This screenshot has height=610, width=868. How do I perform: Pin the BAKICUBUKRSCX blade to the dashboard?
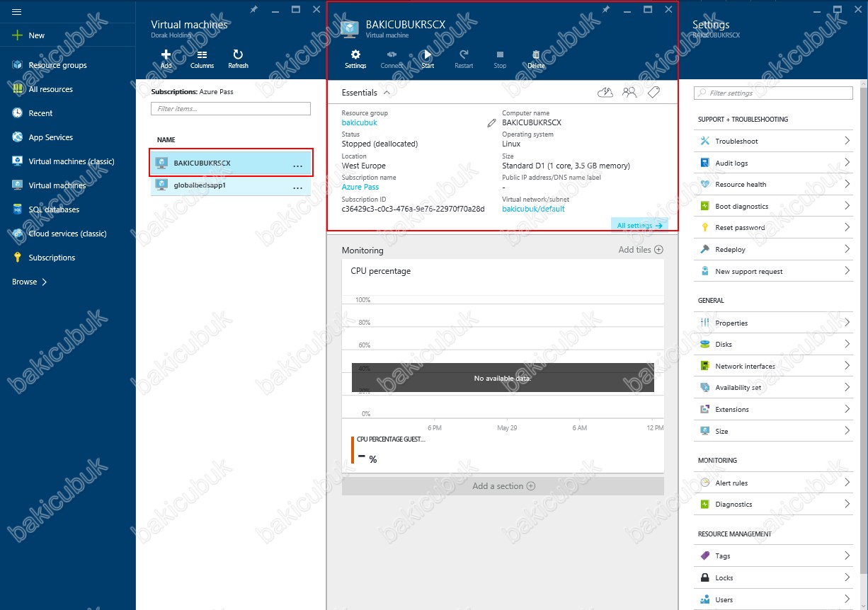[605, 9]
